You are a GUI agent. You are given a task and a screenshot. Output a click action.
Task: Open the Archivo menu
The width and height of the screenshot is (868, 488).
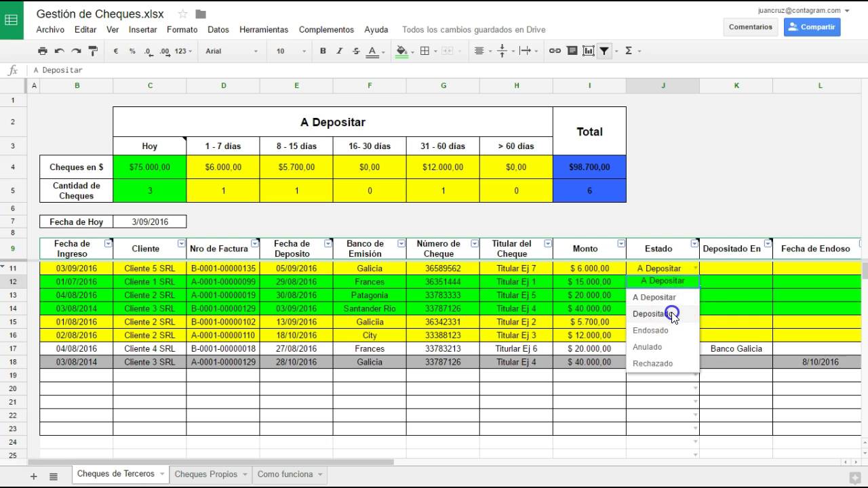tap(50, 30)
